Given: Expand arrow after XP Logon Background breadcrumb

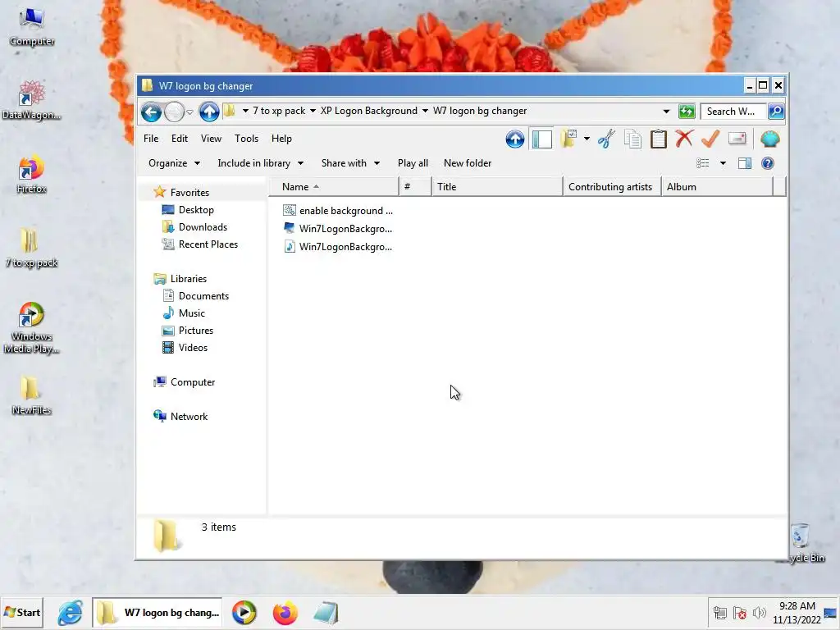Looking at the screenshot, I should (x=425, y=111).
